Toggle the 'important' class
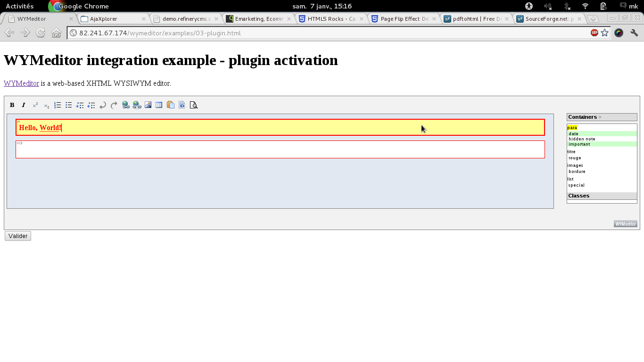This screenshot has width=644, height=362. tap(579, 144)
